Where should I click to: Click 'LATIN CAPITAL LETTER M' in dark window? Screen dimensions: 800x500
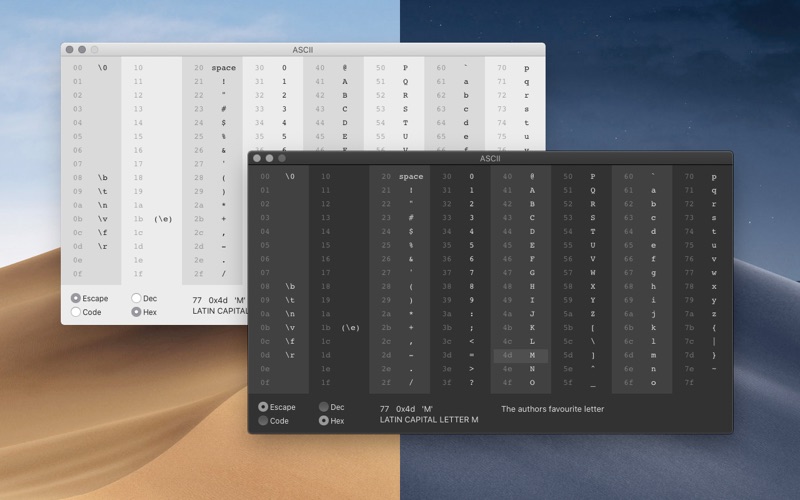click(x=429, y=419)
